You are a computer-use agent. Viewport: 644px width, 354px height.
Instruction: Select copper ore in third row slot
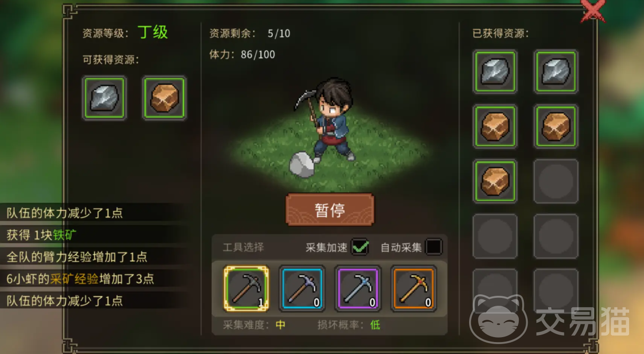[x=495, y=181]
